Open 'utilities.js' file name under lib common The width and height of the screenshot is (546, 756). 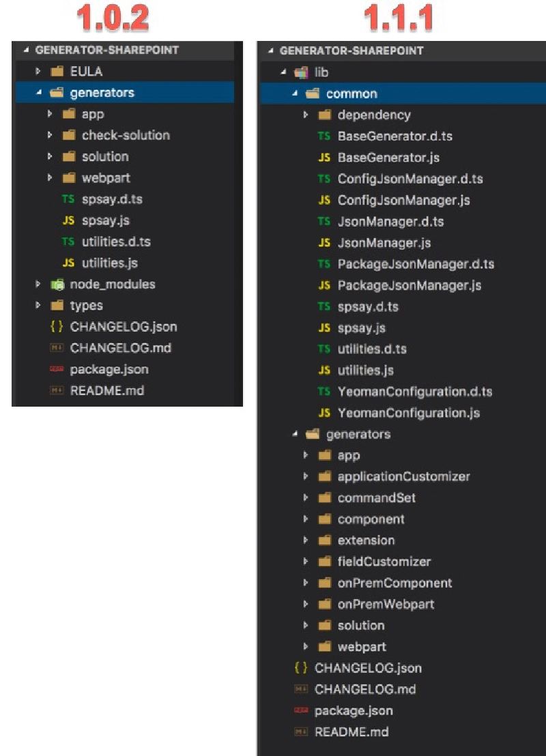pyautogui.click(x=366, y=370)
